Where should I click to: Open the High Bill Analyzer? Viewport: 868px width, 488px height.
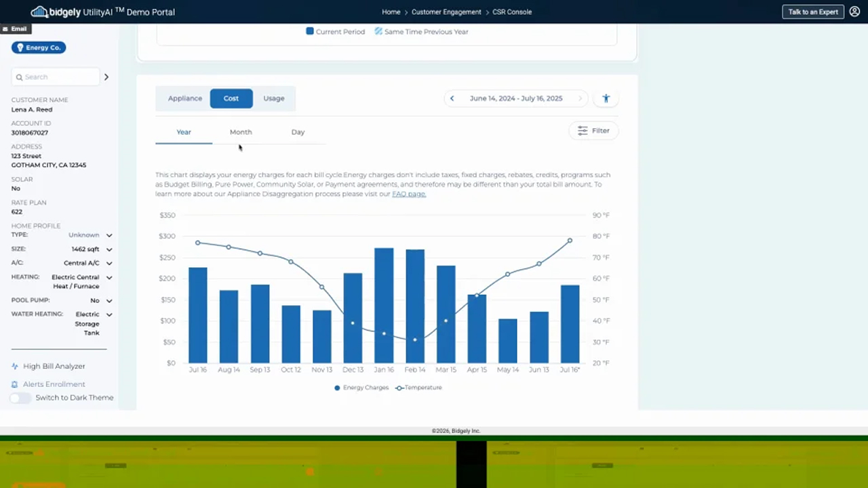[54, 366]
